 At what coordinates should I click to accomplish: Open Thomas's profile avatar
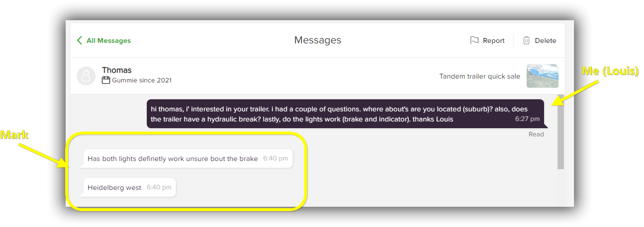click(86, 76)
